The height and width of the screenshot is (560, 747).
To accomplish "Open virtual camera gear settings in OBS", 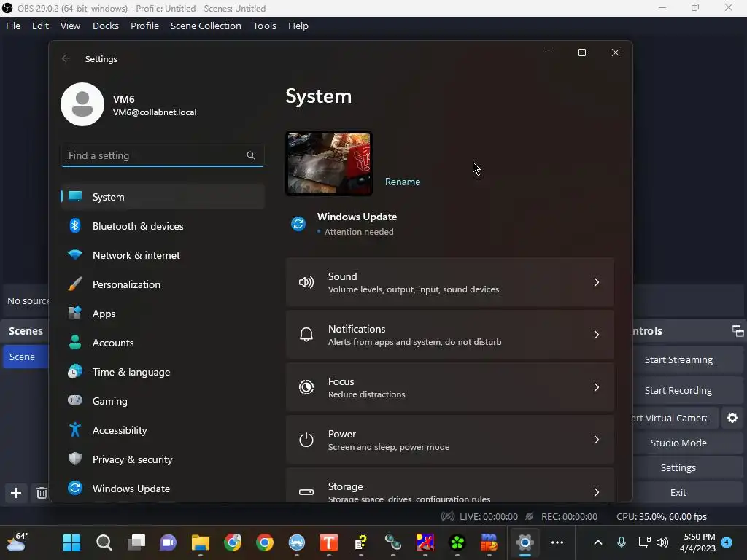I will click(732, 418).
